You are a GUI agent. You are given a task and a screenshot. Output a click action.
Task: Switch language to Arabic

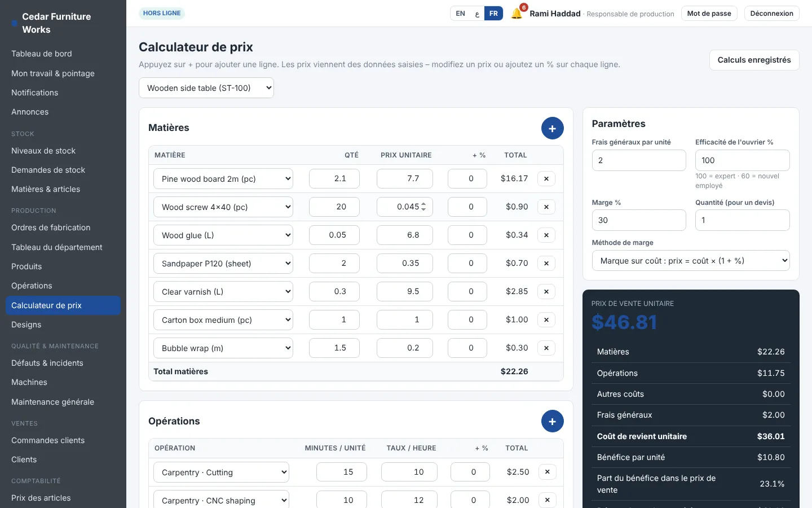point(477,14)
